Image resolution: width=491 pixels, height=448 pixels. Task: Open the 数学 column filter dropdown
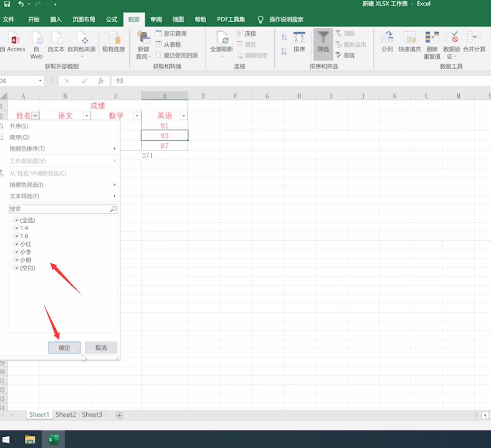137,116
